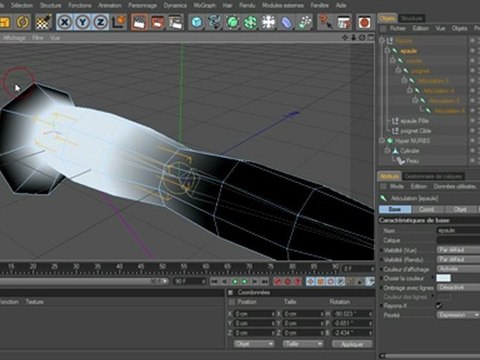Toggle the viewport maximize icon

click(370, 38)
